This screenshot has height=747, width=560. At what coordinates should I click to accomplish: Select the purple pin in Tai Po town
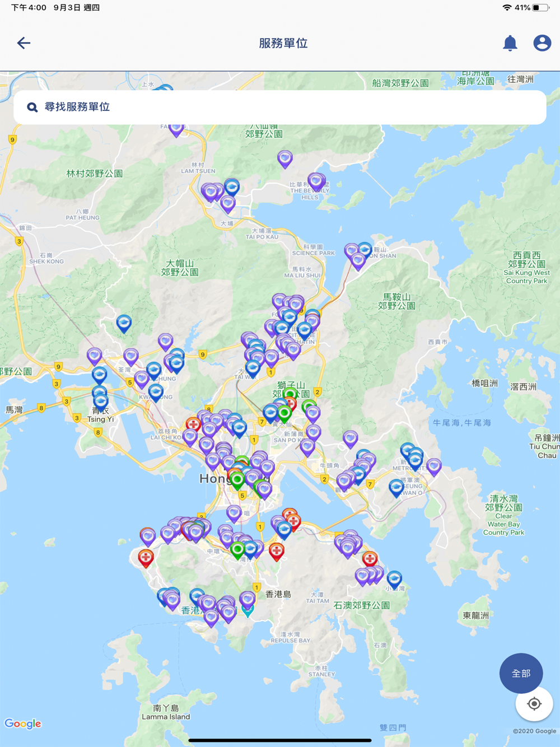coord(227,204)
